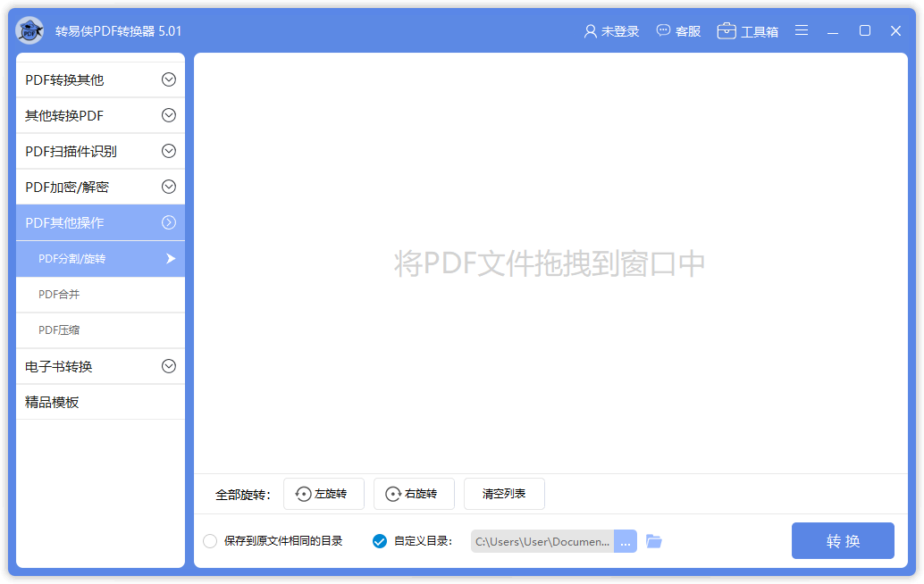Image resolution: width=924 pixels, height=584 pixels.
Task: Select the PDF压缩 menu item
Action: [100, 330]
